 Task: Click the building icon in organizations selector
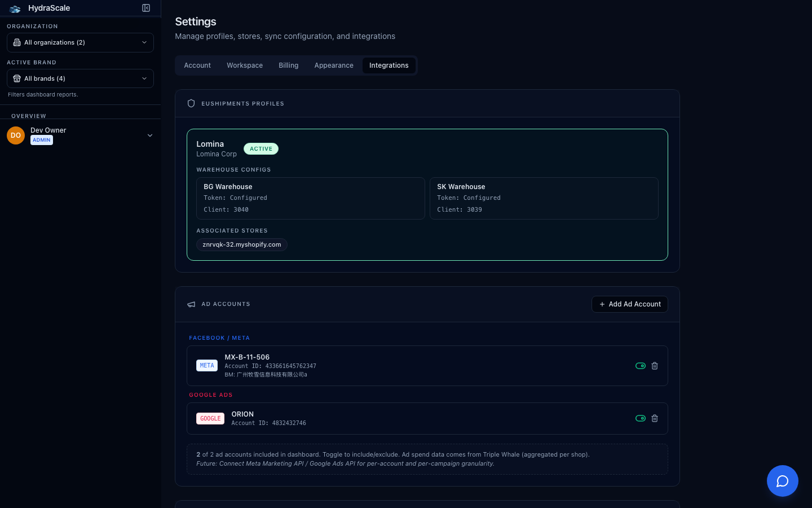[x=17, y=42]
